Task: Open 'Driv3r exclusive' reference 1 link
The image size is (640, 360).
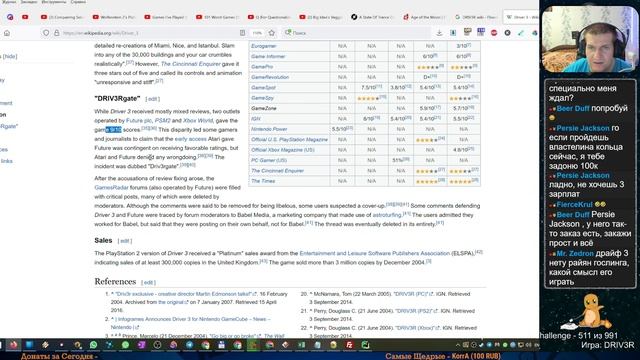Action: [184, 294]
